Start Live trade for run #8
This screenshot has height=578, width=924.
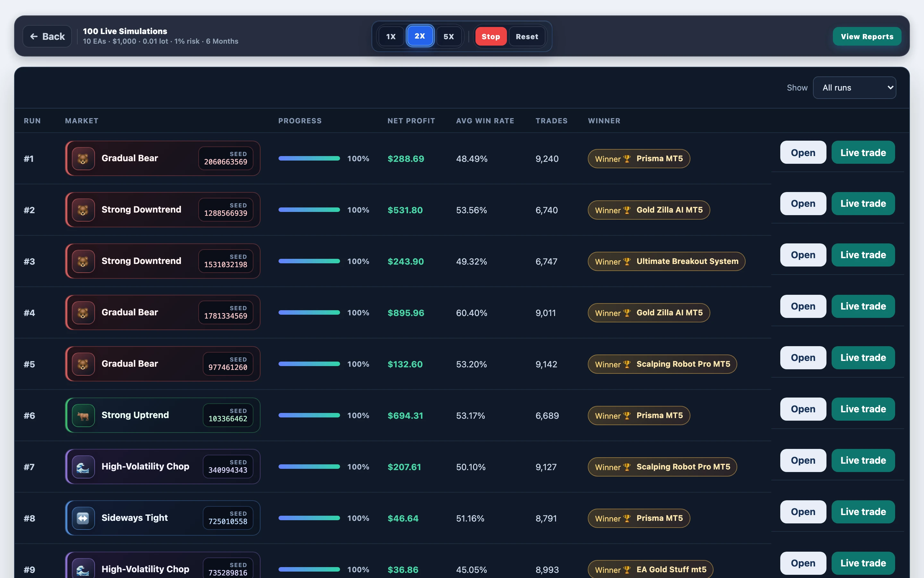863,512
